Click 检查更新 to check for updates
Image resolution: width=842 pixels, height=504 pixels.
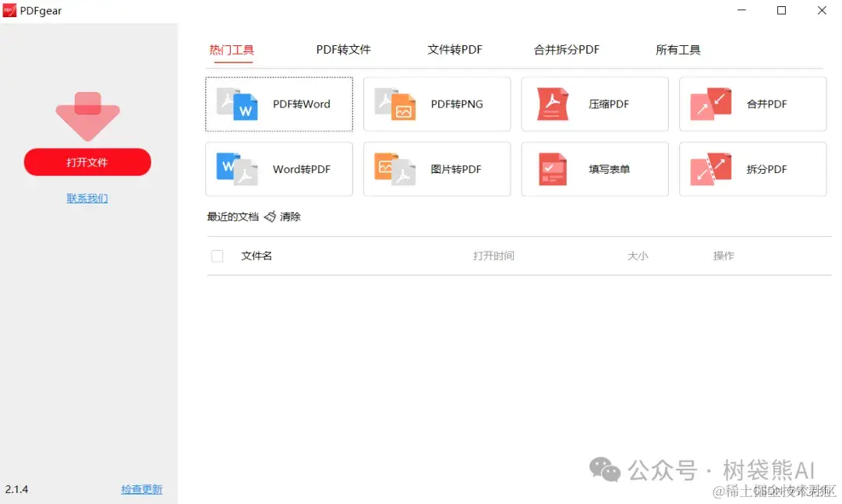point(141,489)
